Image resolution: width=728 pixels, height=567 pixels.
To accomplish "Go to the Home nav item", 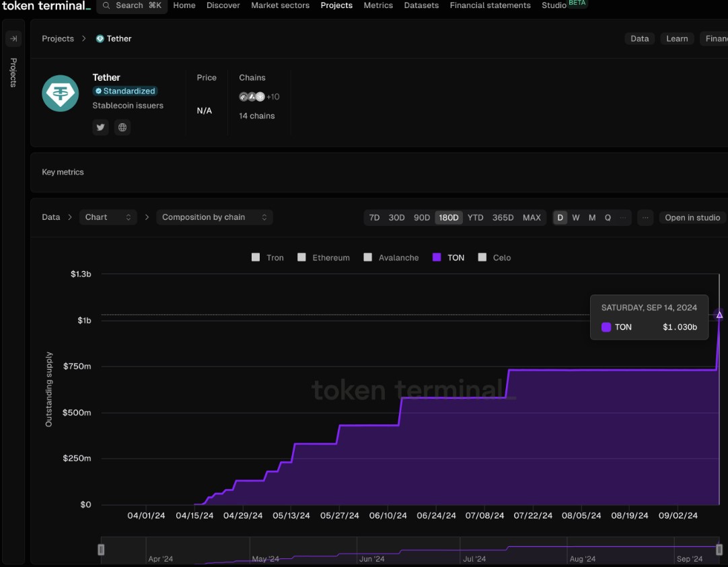I will (x=184, y=5).
